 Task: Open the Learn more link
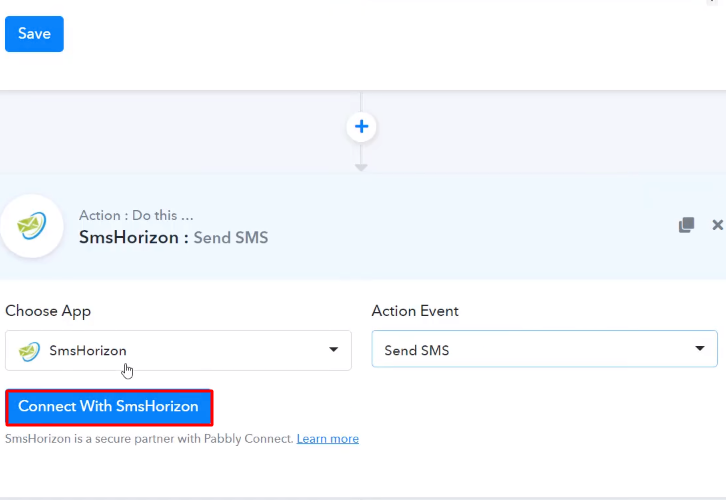pyautogui.click(x=328, y=438)
